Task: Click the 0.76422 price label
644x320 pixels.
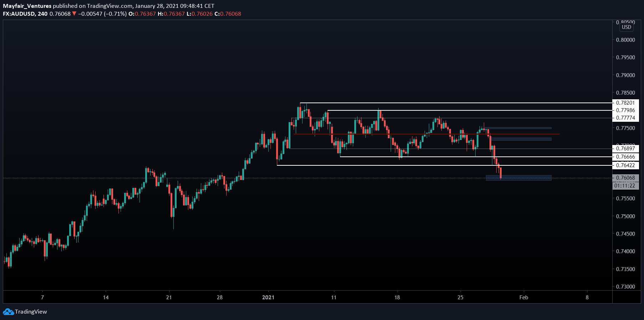Action: pyautogui.click(x=625, y=165)
